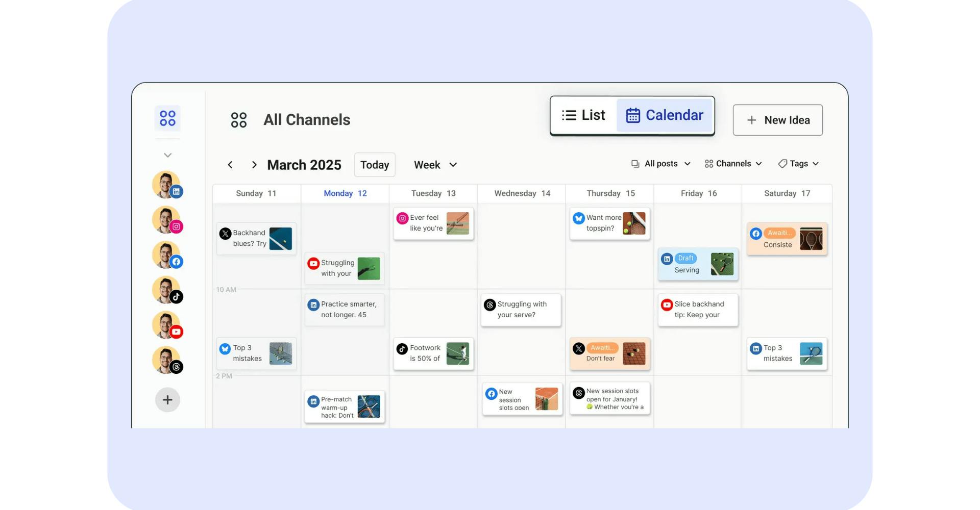Click the Instagram icon on Ever feel post
The width and height of the screenshot is (980, 510).
point(402,218)
